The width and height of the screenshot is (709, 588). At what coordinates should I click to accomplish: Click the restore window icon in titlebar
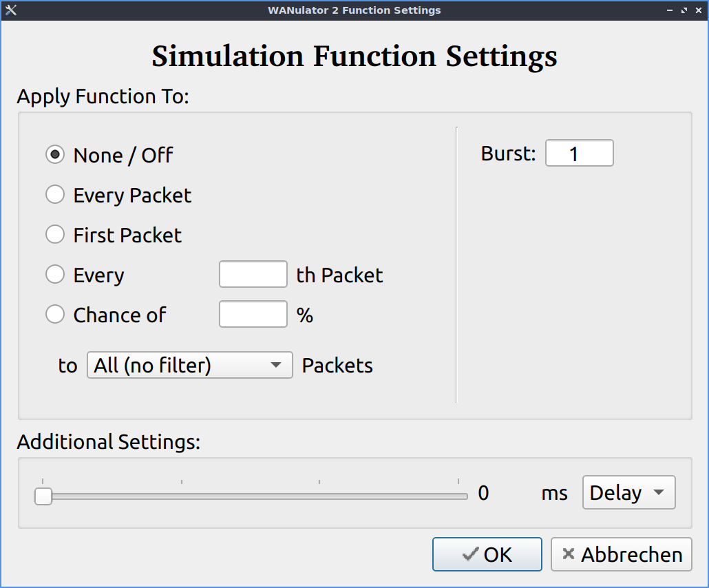point(684,10)
